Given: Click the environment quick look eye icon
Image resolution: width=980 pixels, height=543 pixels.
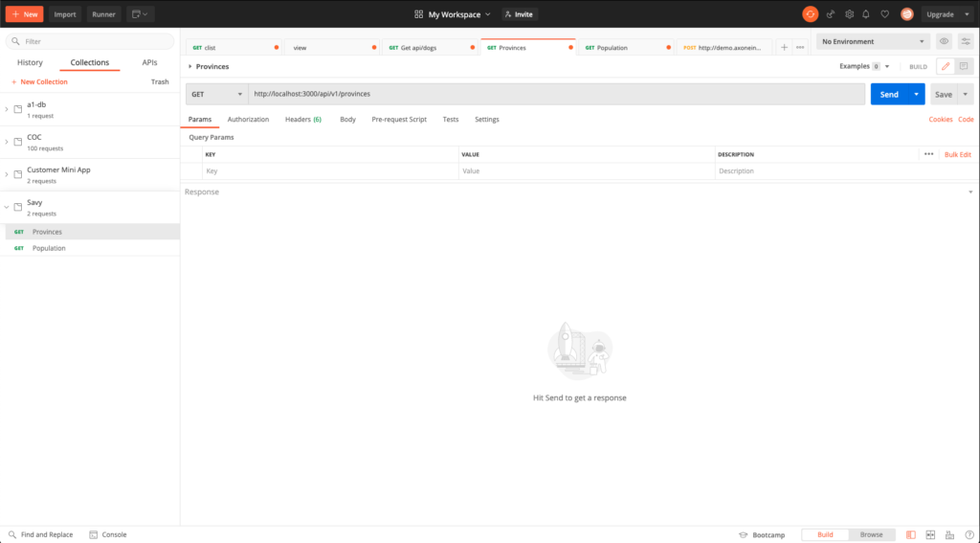Looking at the screenshot, I should pyautogui.click(x=944, y=42).
